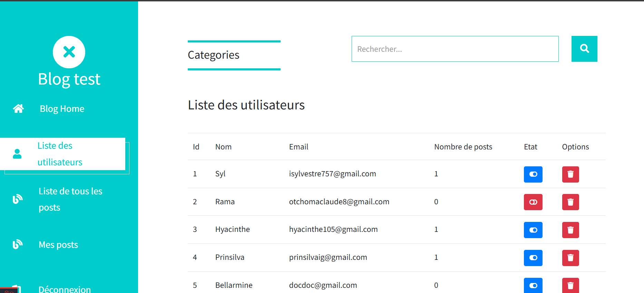Viewport: 644px width, 293px height.
Task: Close the sidebar with the X icon
Action: click(69, 52)
